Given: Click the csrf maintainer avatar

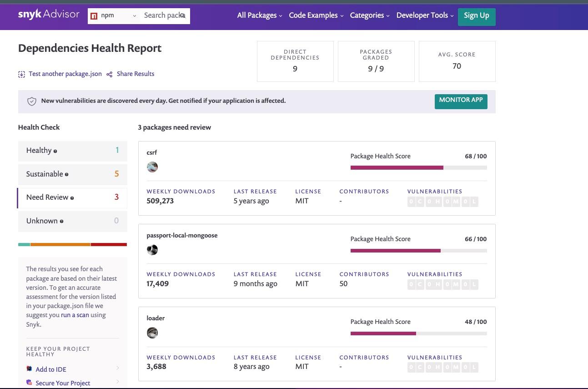Looking at the screenshot, I should coord(152,167).
